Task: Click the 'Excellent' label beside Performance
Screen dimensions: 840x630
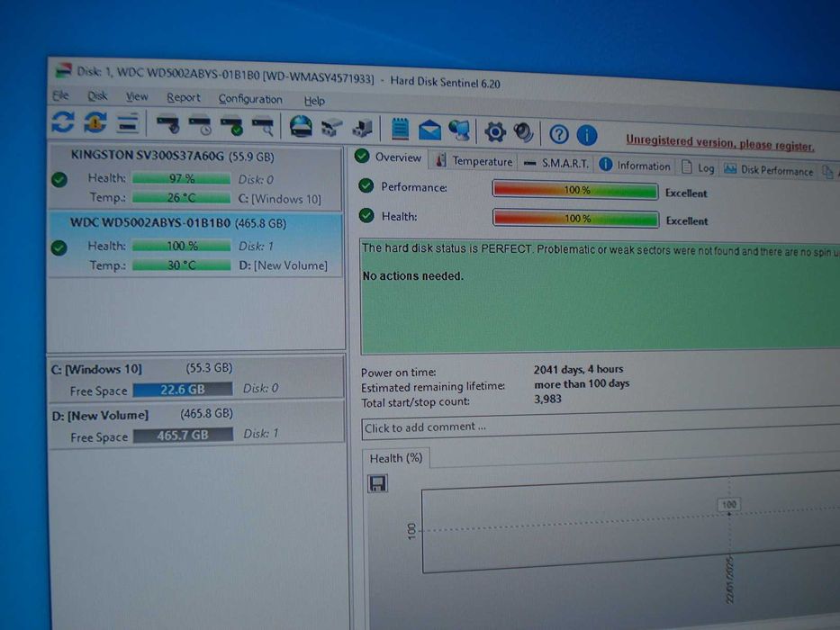Action: click(x=686, y=193)
